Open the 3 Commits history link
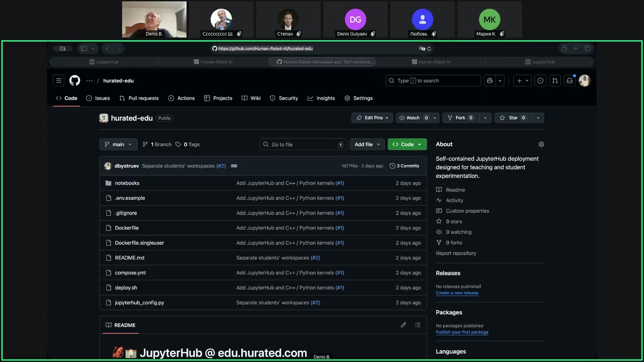The height and width of the screenshot is (362, 644). (405, 166)
